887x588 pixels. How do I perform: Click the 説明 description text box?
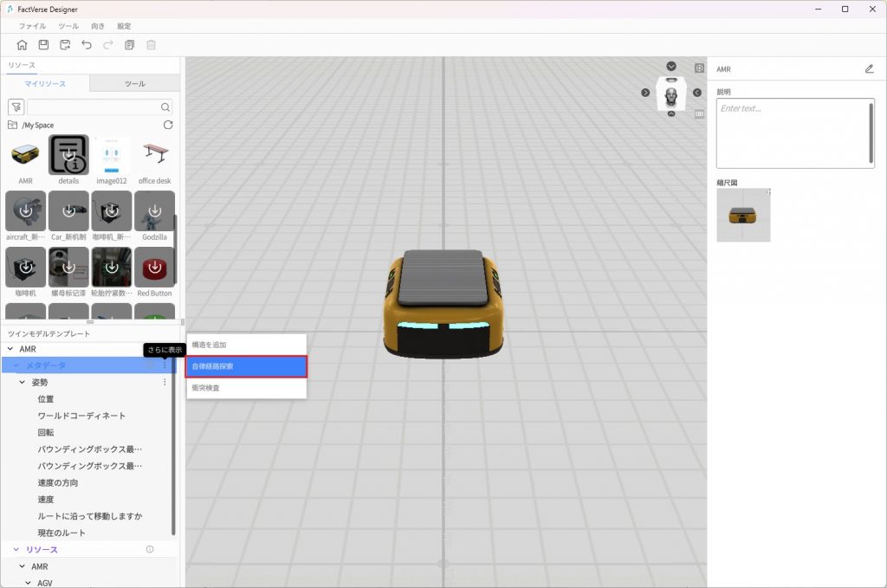pyautogui.click(x=794, y=132)
